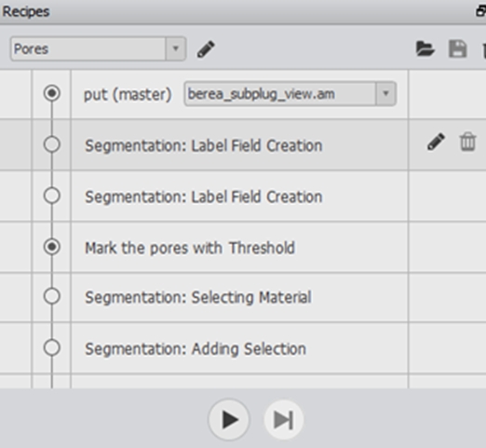The width and height of the screenshot is (486, 448).
Task: Click the arrow of the Pores combo box
Action: pos(176,48)
